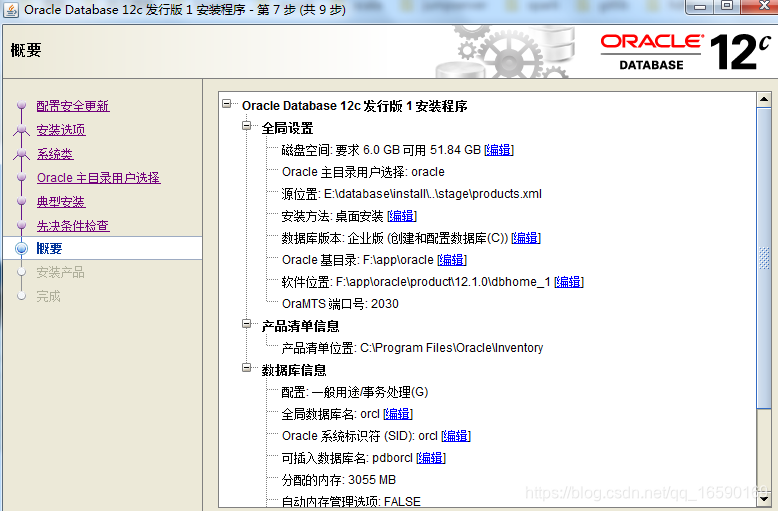Viewport: 778px width, 511px height.
Task: Click the 产品清单信息 heading
Action: pyautogui.click(x=301, y=326)
